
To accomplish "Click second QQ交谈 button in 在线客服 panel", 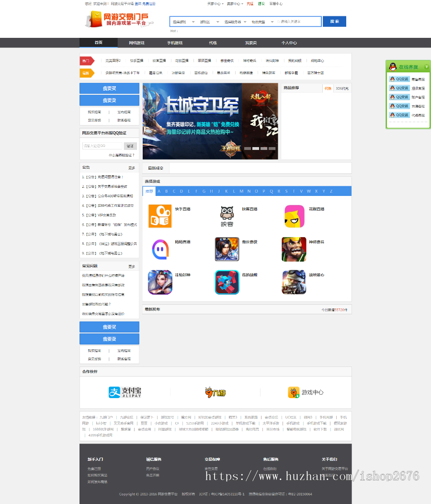I will tap(399, 88).
